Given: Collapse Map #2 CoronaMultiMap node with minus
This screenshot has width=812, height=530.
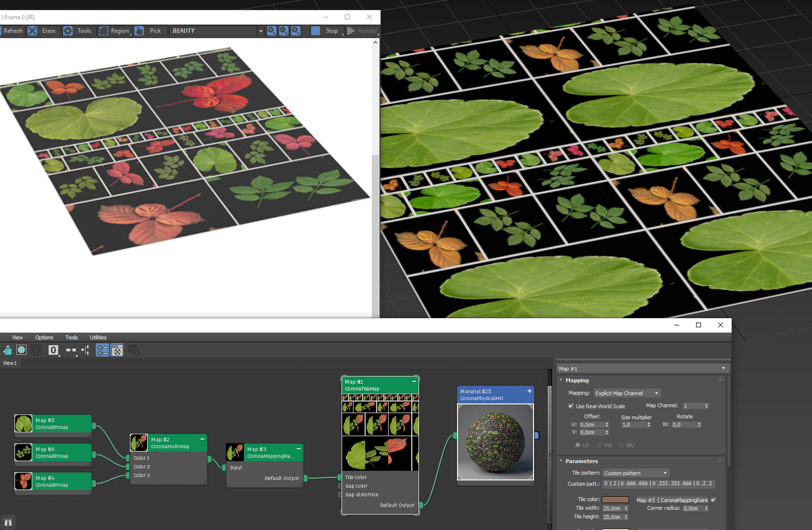Looking at the screenshot, I should (202, 439).
